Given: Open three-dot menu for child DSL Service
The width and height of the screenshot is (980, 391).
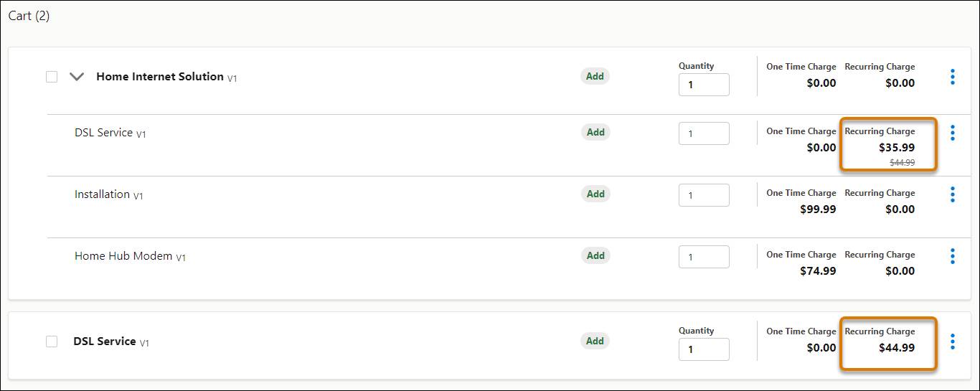Looking at the screenshot, I should point(953,133).
